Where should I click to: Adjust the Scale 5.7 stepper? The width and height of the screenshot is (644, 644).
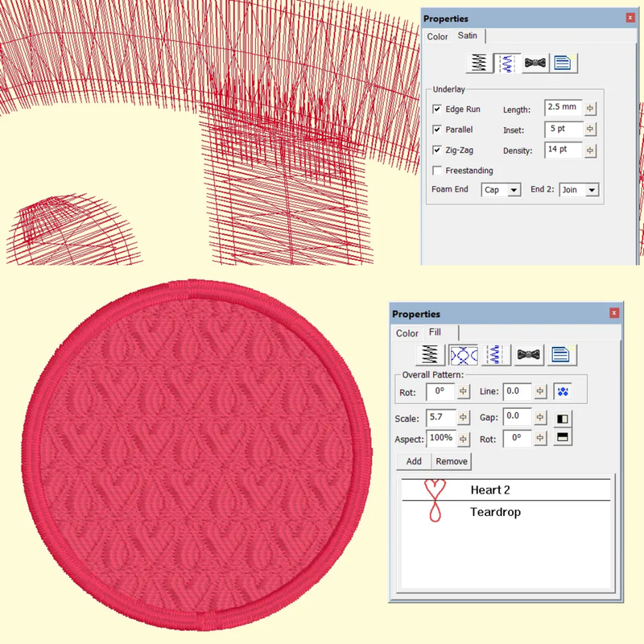pos(463,418)
